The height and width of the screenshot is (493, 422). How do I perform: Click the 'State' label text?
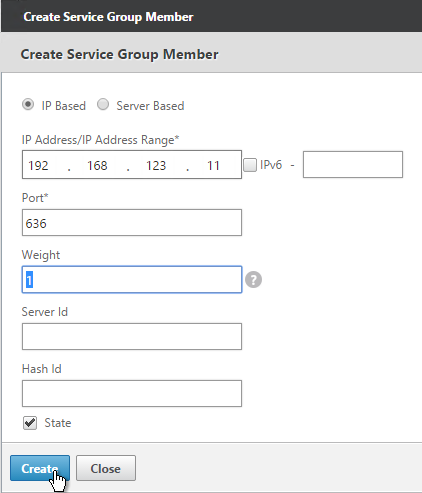click(x=58, y=423)
